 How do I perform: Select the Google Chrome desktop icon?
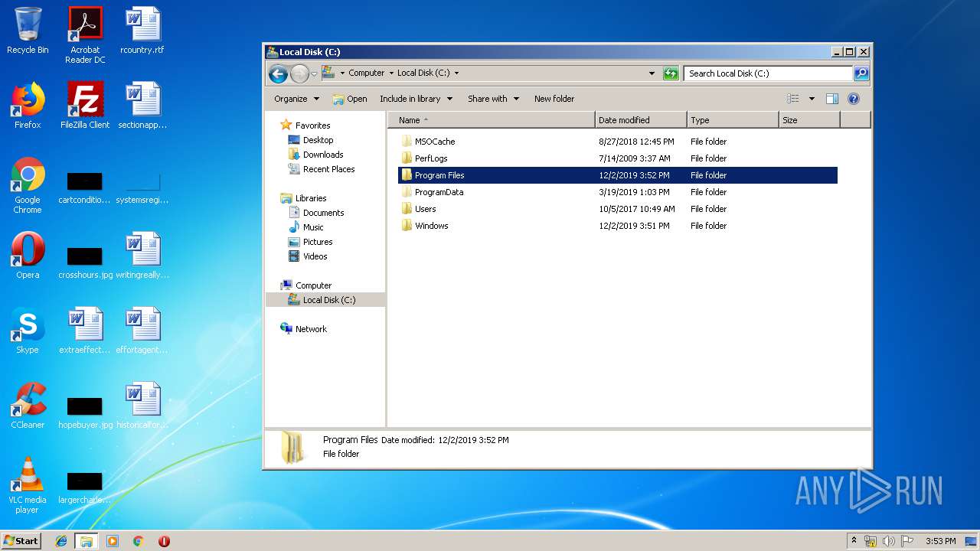tap(28, 186)
